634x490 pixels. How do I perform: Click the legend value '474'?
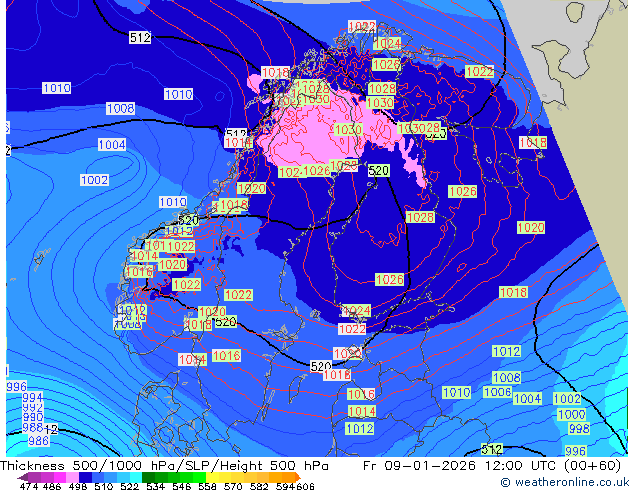29,486
